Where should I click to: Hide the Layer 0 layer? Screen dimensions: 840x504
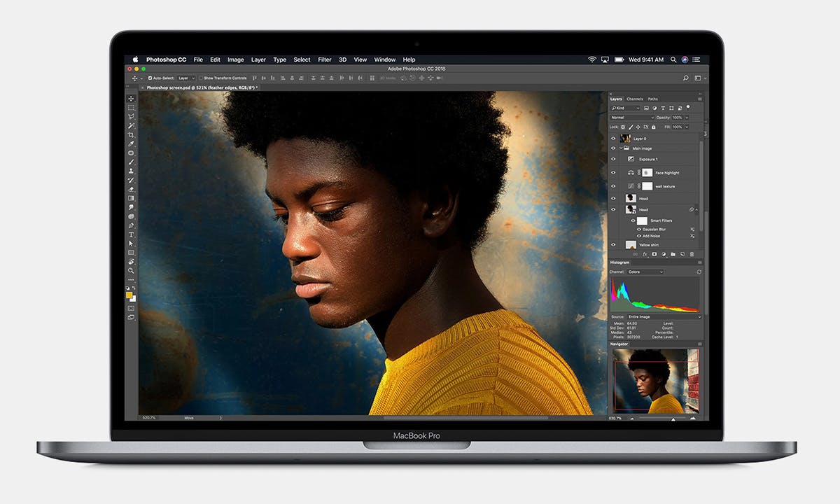pyautogui.click(x=614, y=139)
